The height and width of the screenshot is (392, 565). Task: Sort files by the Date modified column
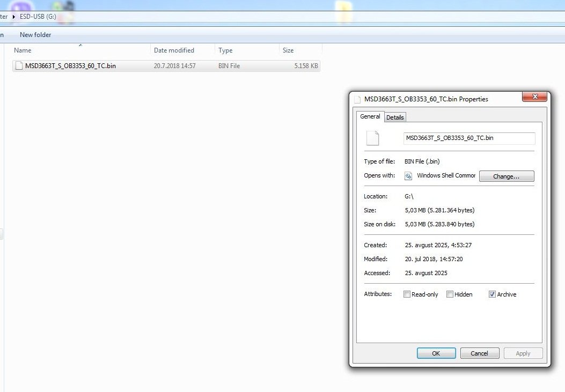[174, 50]
